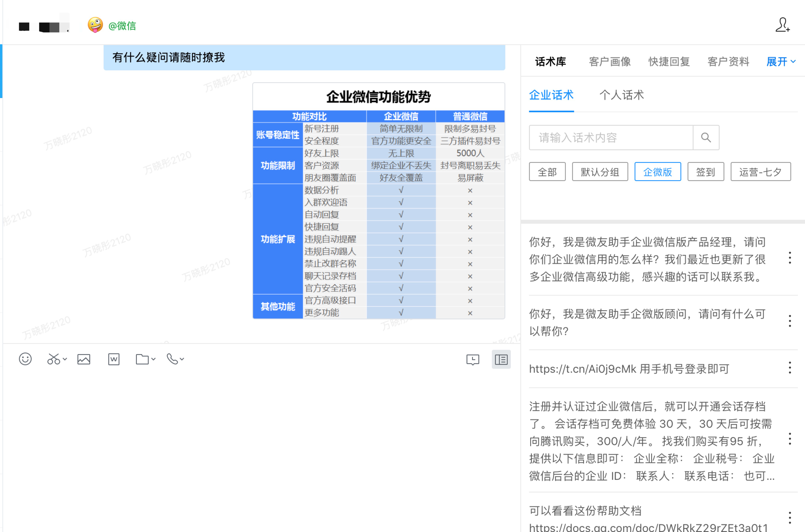Switch to 话术库 tab
This screenshot has width=805, height=532.
[x=550, y=62]
